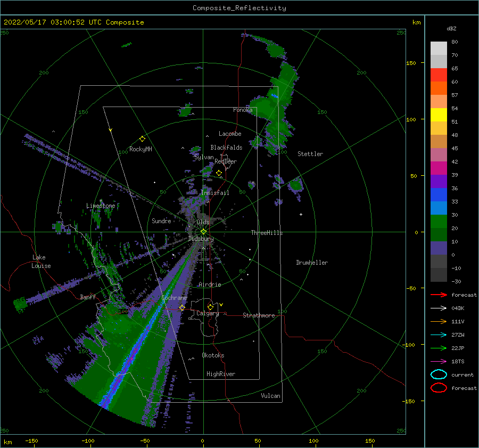
Task: Click the Airdrie city label
Action: (x=210, y=284)
